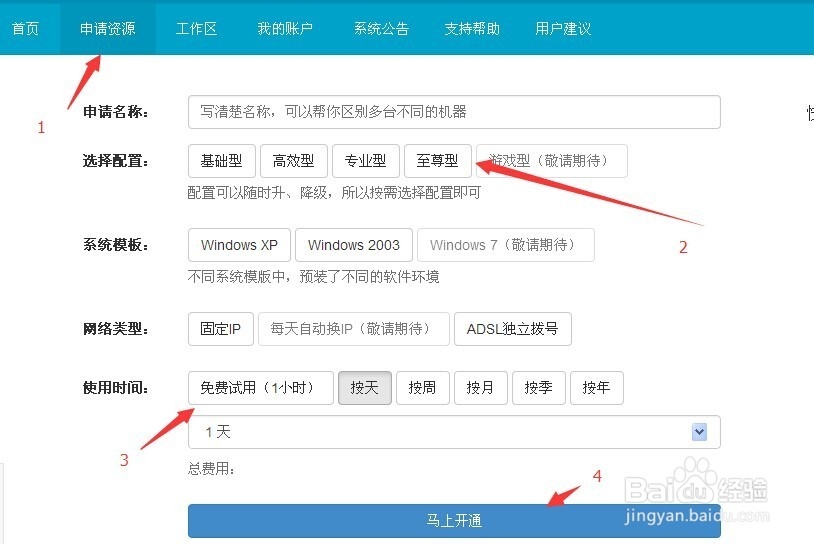Choose ADSL独立拨号 network type

pos(513,329)
